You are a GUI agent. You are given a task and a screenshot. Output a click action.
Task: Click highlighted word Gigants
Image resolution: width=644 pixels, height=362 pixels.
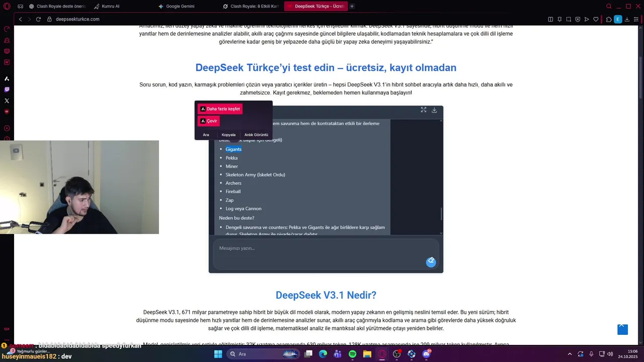coord(233,149)
